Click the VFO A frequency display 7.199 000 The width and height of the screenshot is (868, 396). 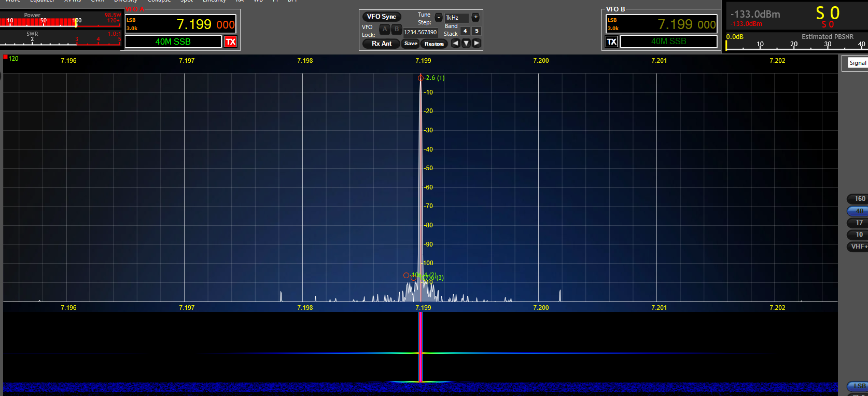point(205,24)
